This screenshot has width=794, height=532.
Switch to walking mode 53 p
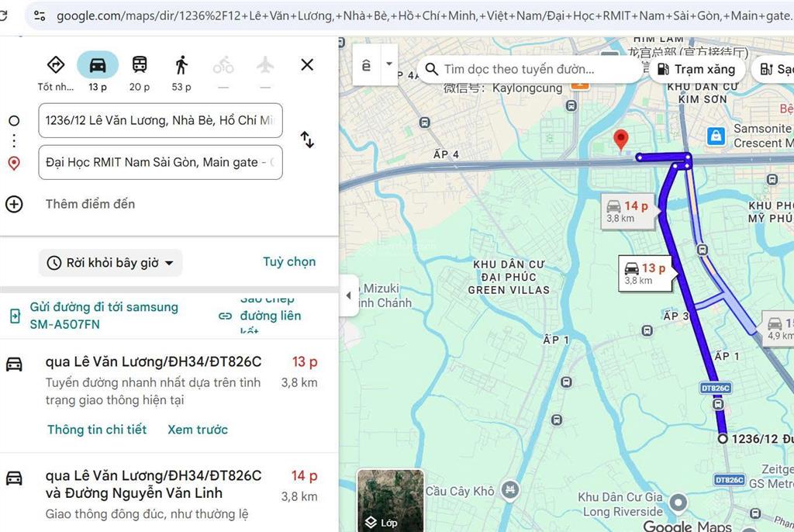181,65
